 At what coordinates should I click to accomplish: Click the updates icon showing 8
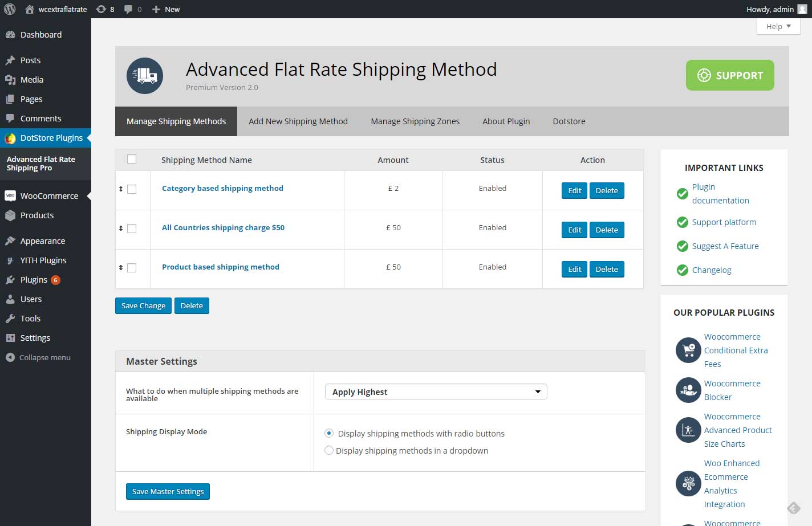coord(101,9)
